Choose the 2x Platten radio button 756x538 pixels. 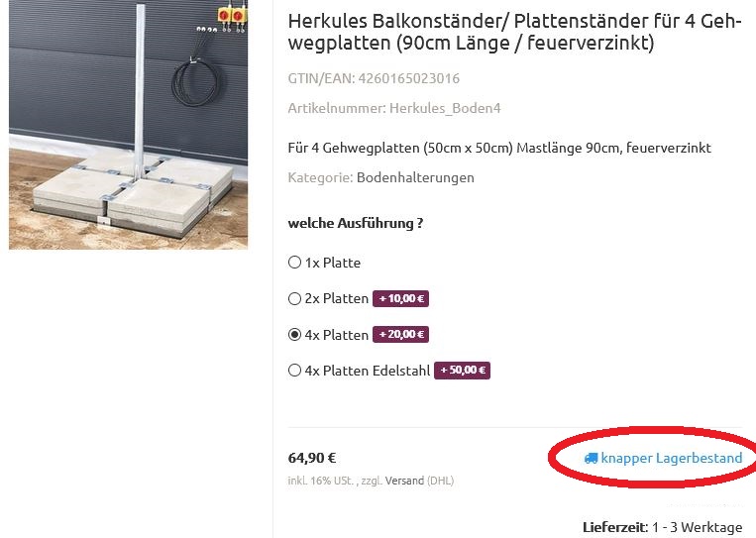(294, 298)
